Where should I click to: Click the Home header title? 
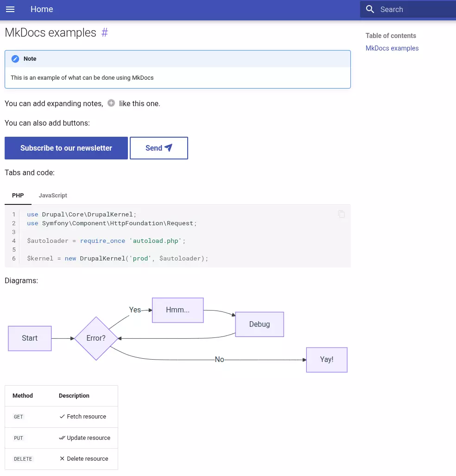click(42, 9)
